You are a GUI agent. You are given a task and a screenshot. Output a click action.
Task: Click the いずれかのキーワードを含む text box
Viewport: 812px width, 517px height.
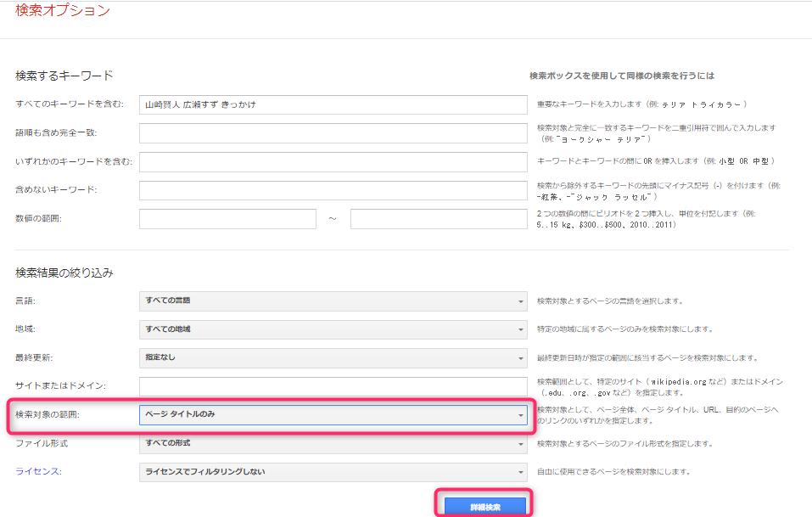(333, 161)
